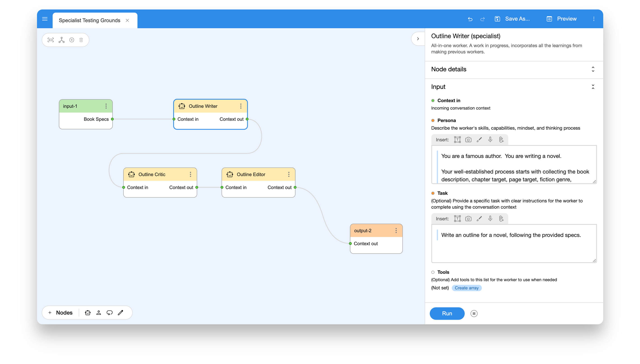The height and width of the screenshot is (364, 640).
Task: Click the human person icon in bottom toolbar
Action: (x=99, y=313)
